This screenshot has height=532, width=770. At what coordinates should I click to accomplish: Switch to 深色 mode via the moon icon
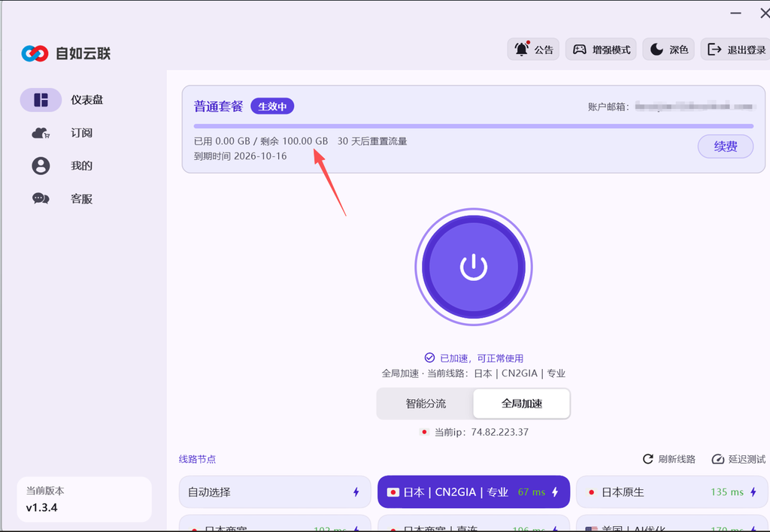(656, 49)
